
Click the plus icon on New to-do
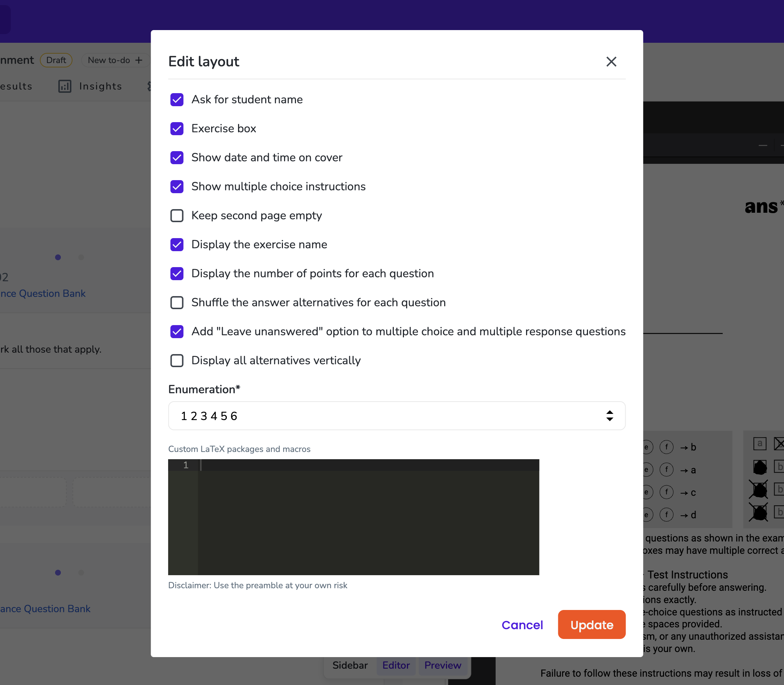[139, 61]
